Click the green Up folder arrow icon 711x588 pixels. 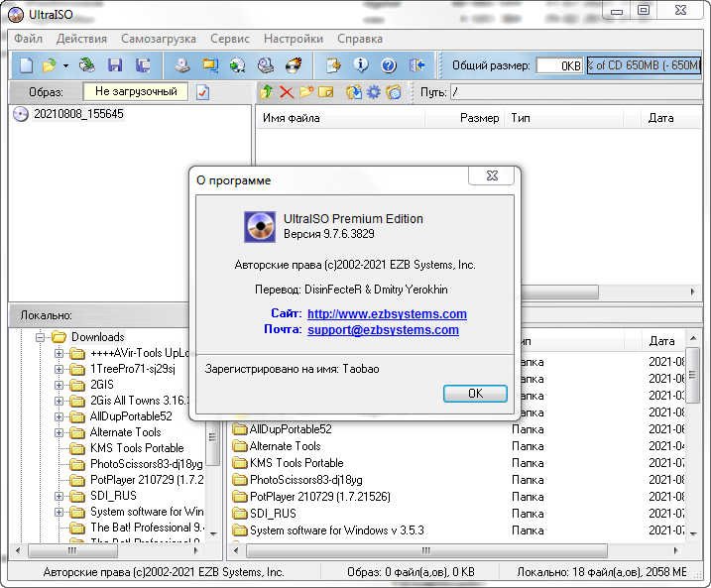[267, 92]
